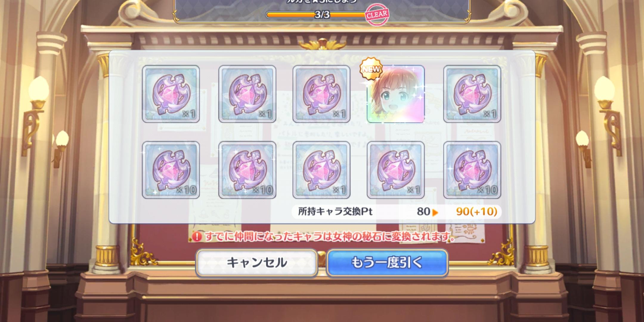Screen dimensions: 644x322
Task: Click the 所持キャラ交換Pt label
Action: 335,211
